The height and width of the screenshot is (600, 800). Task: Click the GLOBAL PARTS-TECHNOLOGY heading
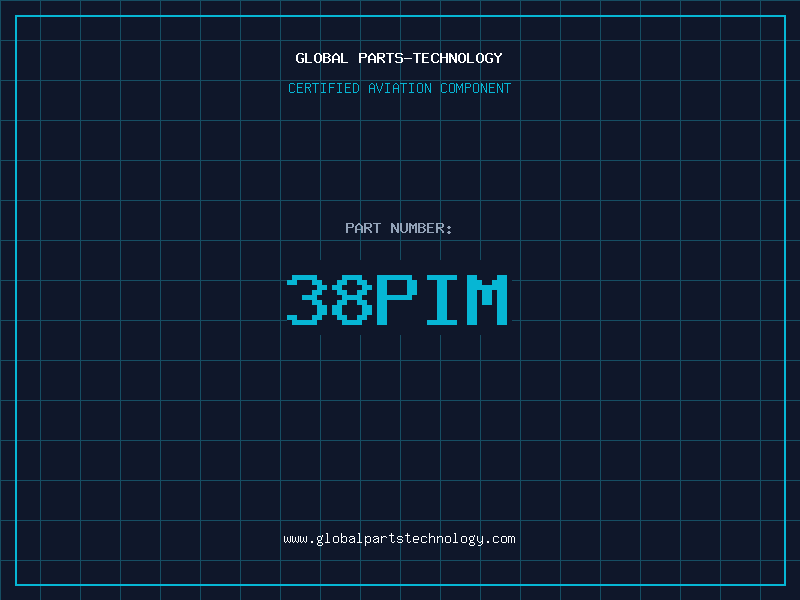399,58
